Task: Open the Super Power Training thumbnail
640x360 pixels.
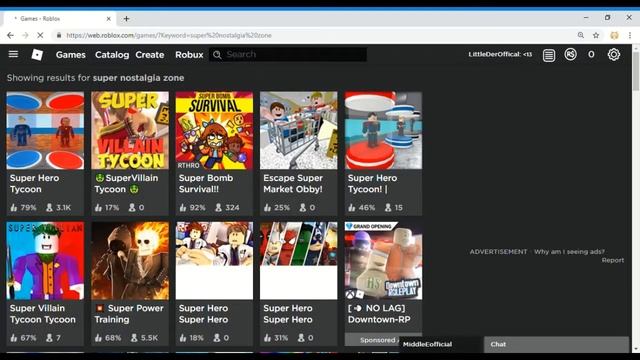Action: tap(130, 260)
